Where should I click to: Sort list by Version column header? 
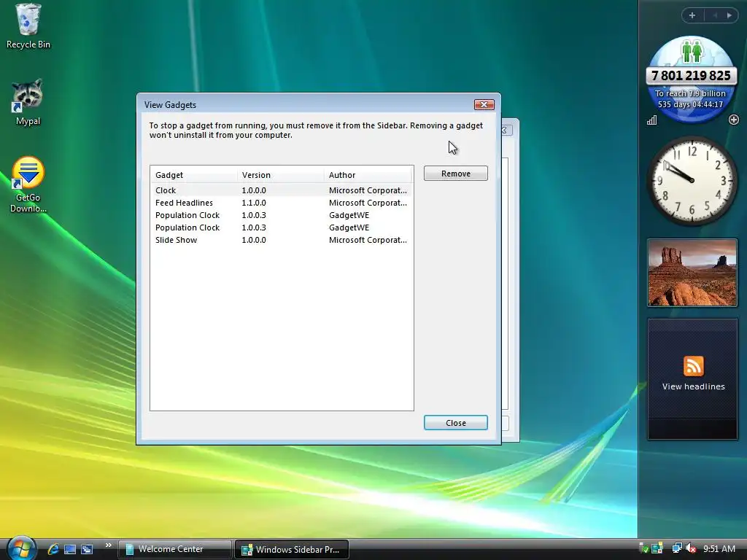coord(280,175)
